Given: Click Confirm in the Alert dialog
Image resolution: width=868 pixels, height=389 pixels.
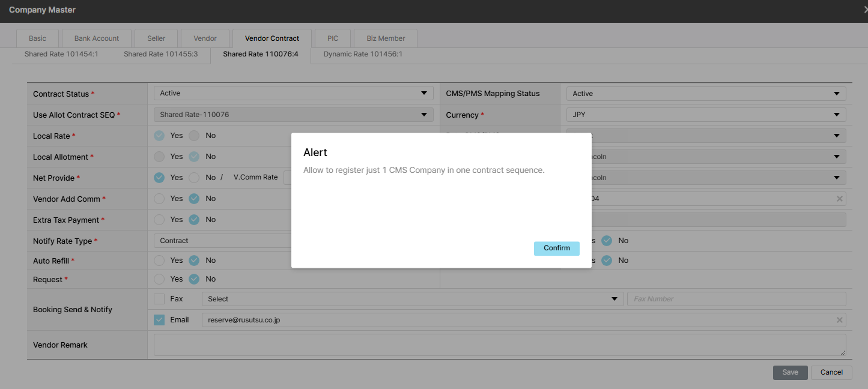Looking at the screenshot, I should tap(556, 249).
